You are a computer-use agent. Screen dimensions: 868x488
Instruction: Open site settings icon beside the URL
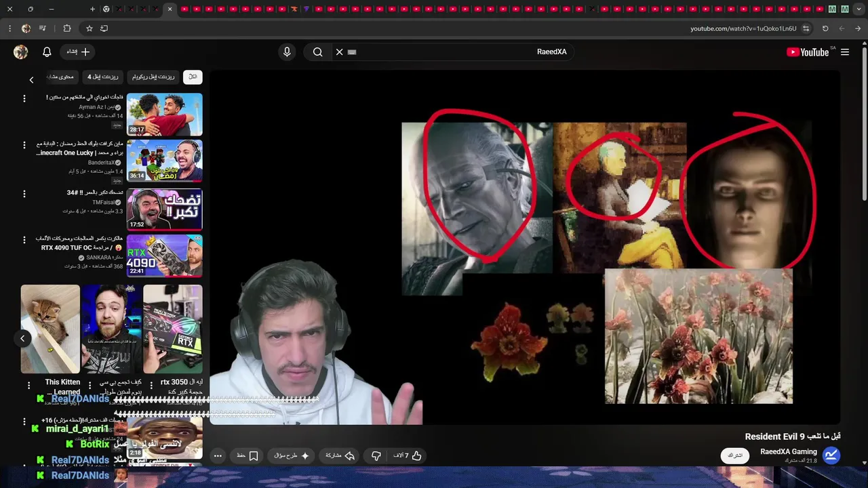(x=806, y=28)
